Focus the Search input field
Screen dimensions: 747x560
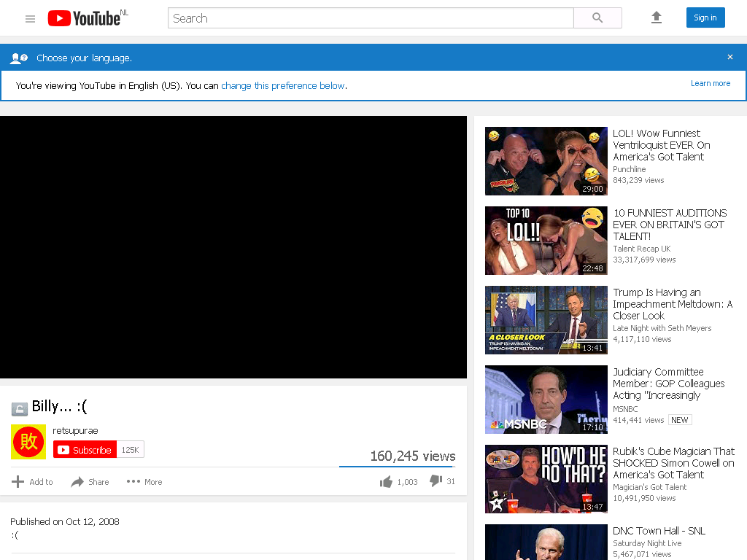click(x=371, y=18)
